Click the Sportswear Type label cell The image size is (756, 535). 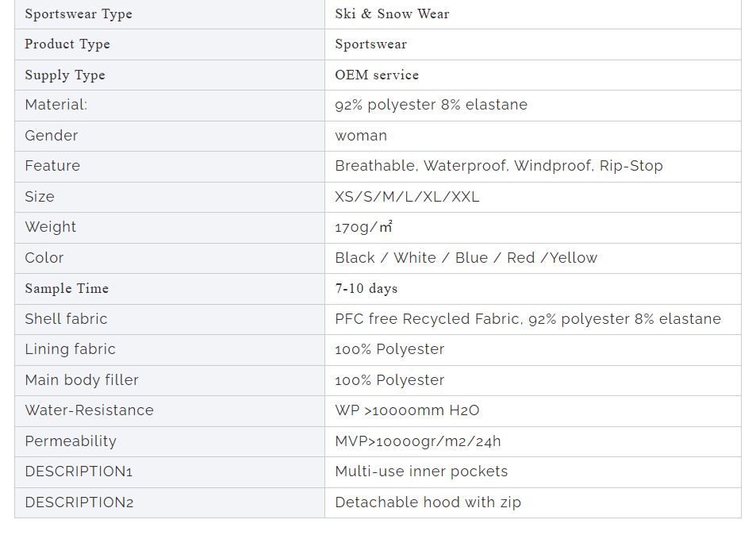(170, 14)
